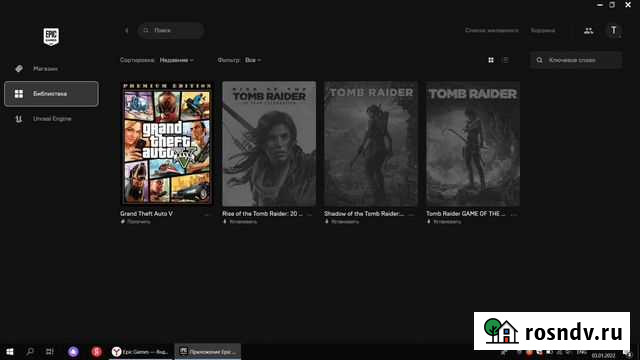
Task: Go back with the back arrow
Action: [127, 30]
